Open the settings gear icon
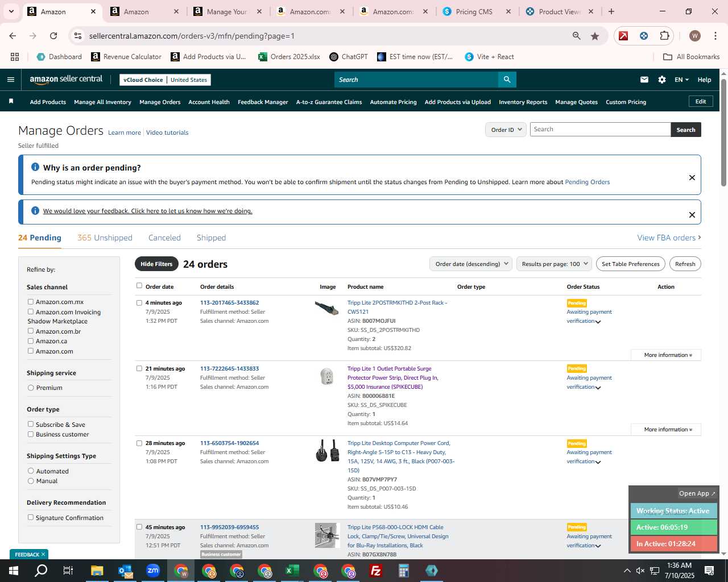Screen dimensions: 728x582 [662, 80]
